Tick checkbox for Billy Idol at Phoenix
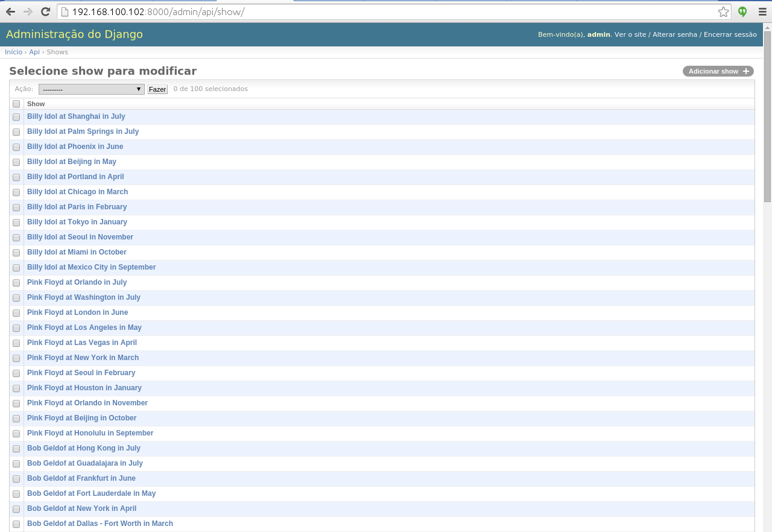The image size is (772, 532). coord(16,147)
